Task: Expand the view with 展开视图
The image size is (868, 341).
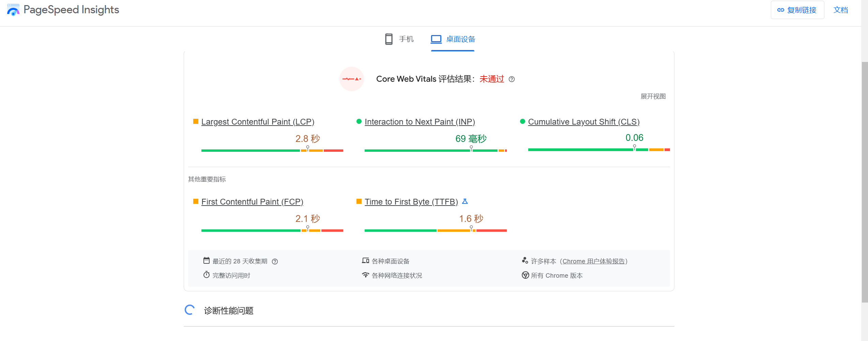Action: (x=653, y=96)
